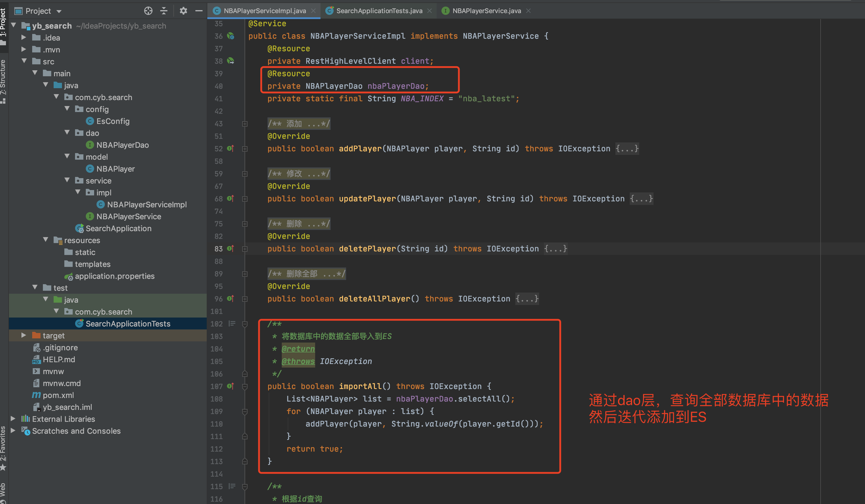
Task: Expand the folded 删除 comment on line 75
Action: coord(245,224)
